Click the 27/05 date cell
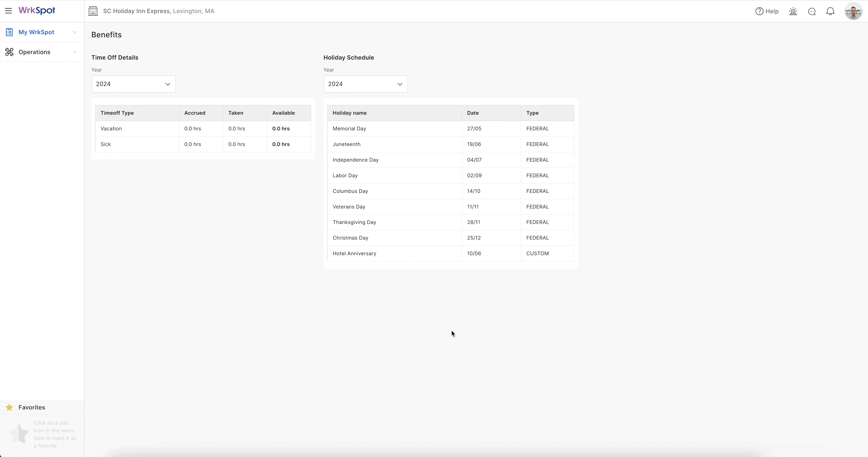 pyautogui.click(x=491, y=129)
